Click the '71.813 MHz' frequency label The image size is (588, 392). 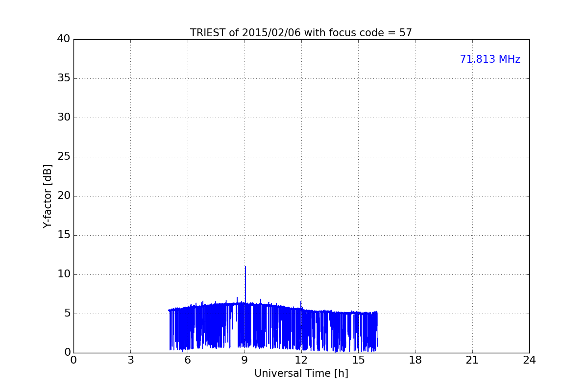[x=490, y=59]
